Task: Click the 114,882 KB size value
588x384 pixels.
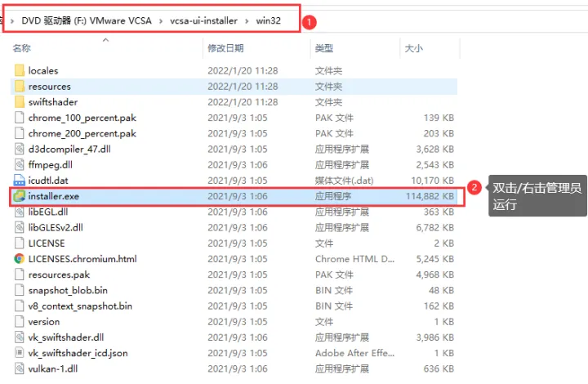Action: pos(430,196)
